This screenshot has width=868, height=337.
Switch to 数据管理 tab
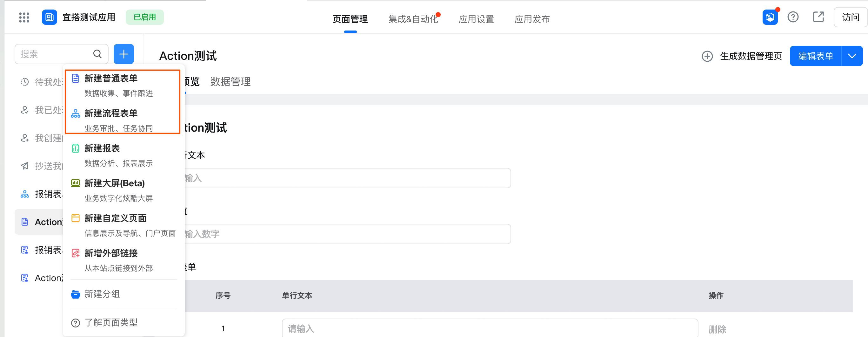(230, 82)
